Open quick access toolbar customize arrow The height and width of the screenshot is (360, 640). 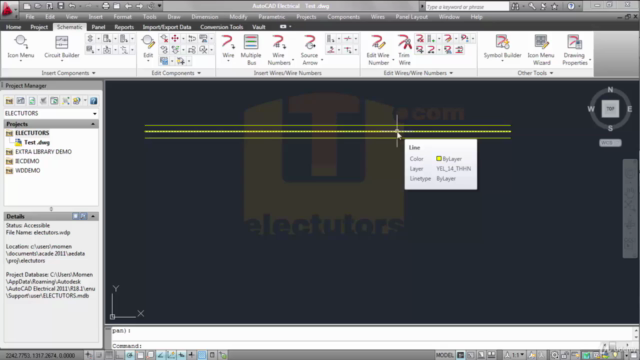coord(159,6)
